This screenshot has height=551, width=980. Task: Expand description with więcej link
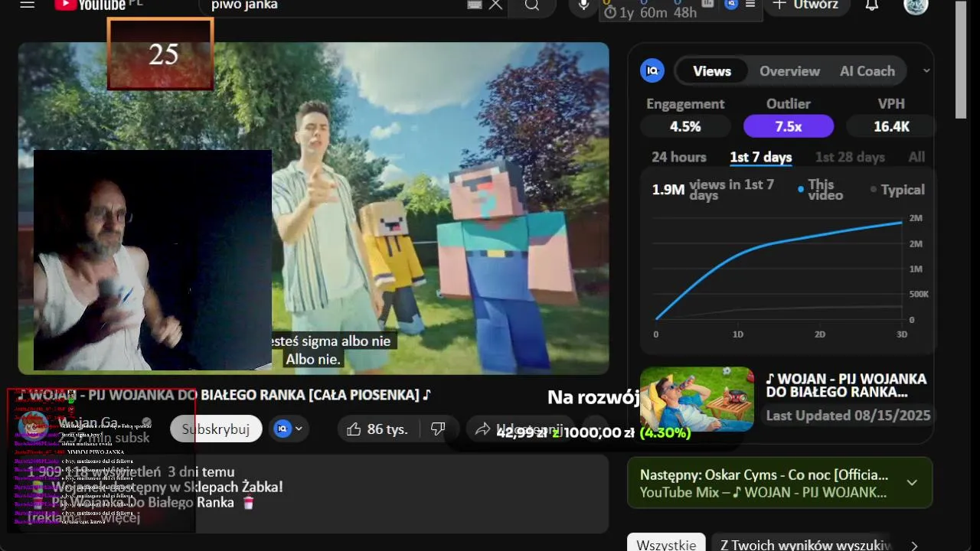tap(120, 518)
